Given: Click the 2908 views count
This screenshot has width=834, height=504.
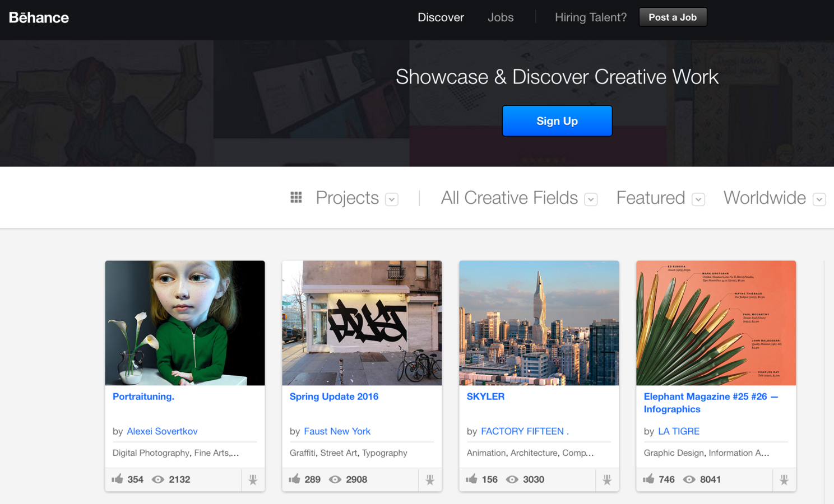Looking at the screenshot, I should click(356, 479).
